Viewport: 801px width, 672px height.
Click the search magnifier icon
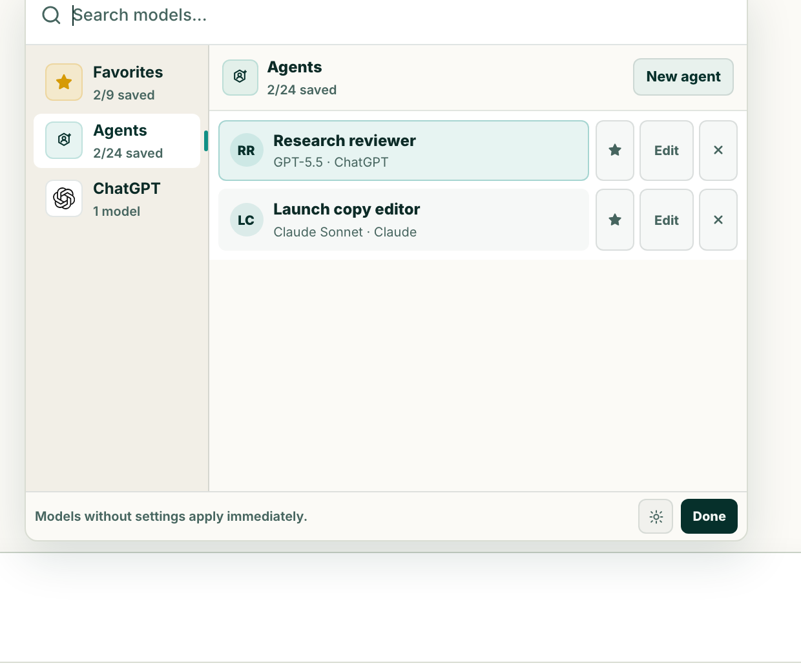click(x=51, y=15)
